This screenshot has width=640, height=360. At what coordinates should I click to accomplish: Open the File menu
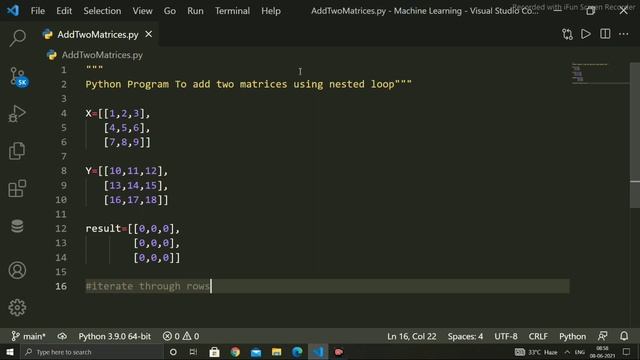38,11
